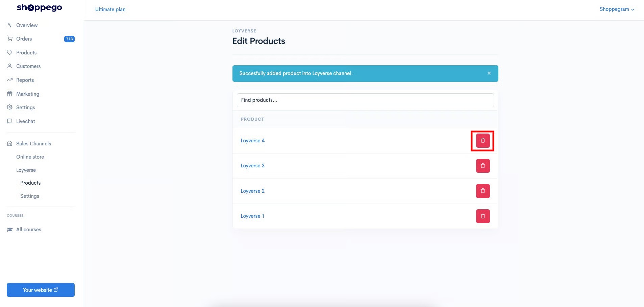Open the Loyverse channel menu item
This screenshot has height=307, width=644.
tap(26, 170)
